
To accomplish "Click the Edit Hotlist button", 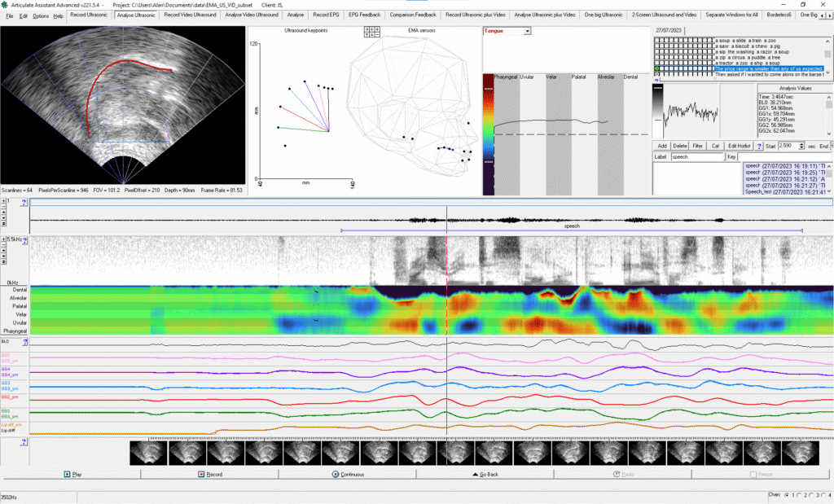I will (x=739, y=145).
